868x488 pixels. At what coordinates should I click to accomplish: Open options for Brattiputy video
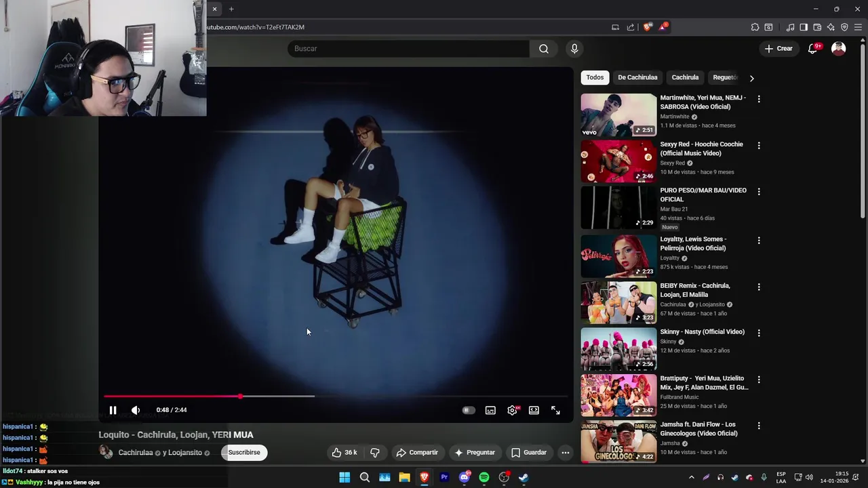click(x=759, y=380)
